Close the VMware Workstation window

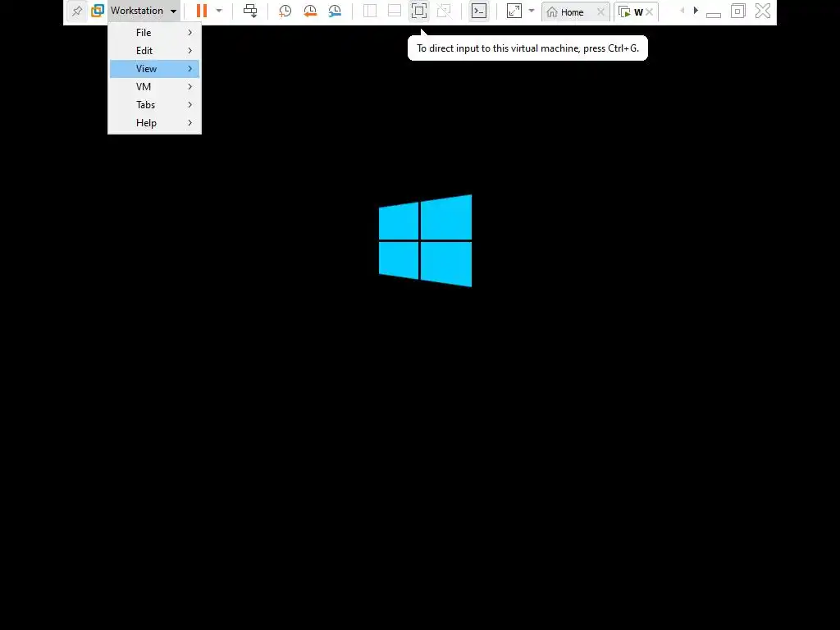coord(763,11)
